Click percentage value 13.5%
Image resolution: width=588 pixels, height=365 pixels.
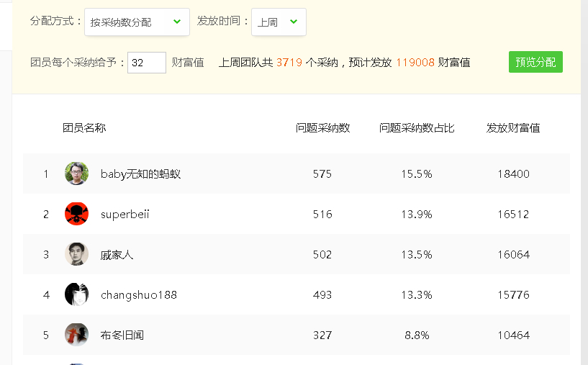pos(417,255)
